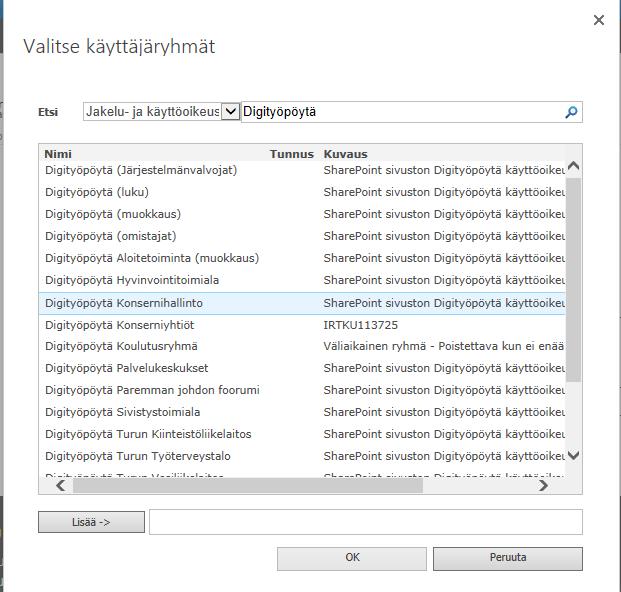The width and height of the screenshot is (621, 592).
Task: Click the Tunnus column header
Action: coord(292,154)
